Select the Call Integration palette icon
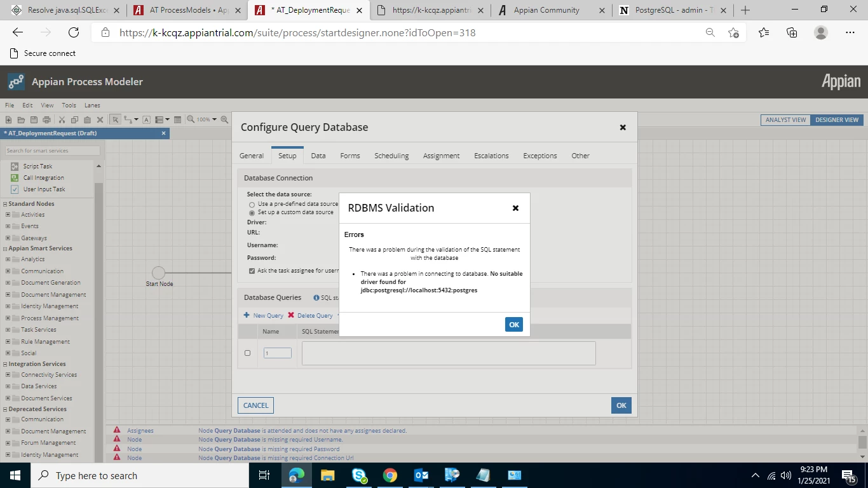The image size is (868, 488). (x=15, y=177)
